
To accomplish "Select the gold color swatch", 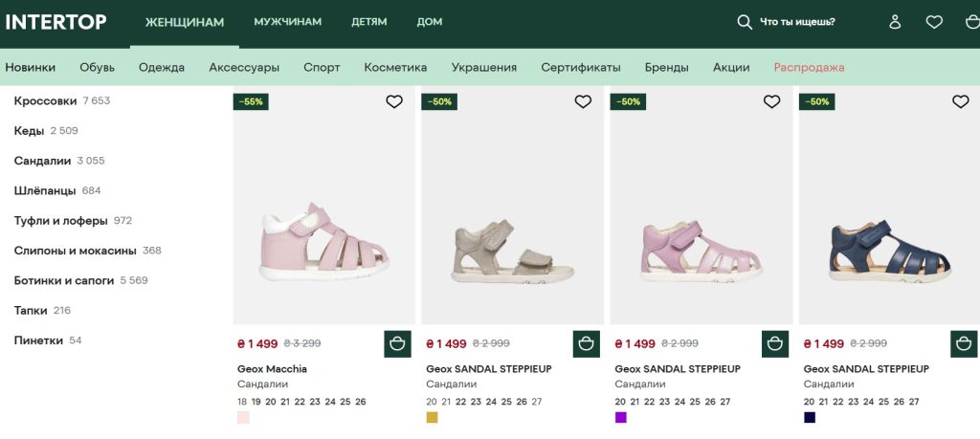I will point(432,418).
